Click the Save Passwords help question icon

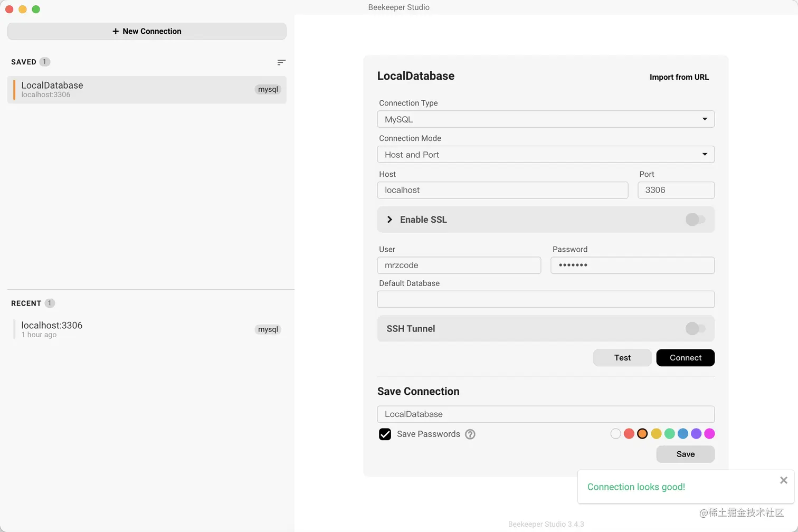(x=470, y=434)
